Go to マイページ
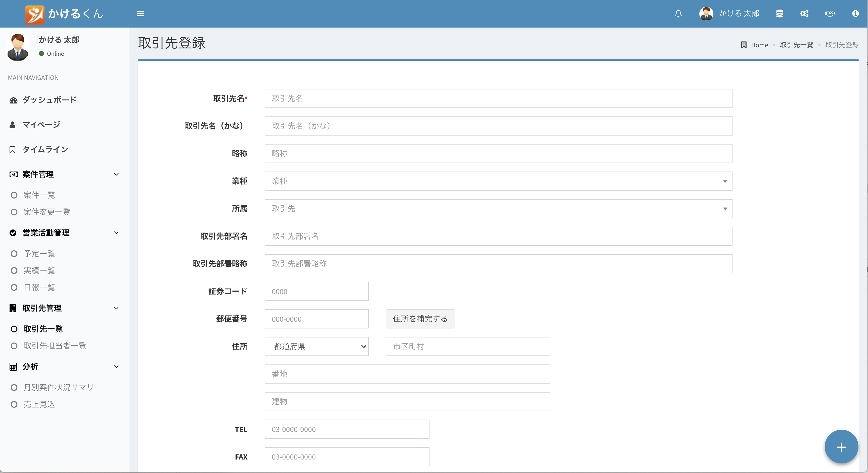This screenshot has width=868, height=473. coord(41,125)
